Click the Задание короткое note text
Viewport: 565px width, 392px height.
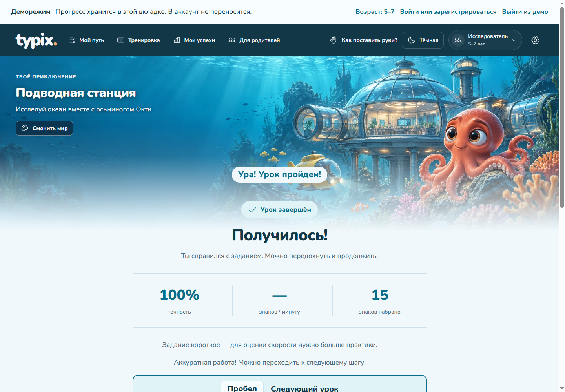pyautogui.click(x=270, y=345)
